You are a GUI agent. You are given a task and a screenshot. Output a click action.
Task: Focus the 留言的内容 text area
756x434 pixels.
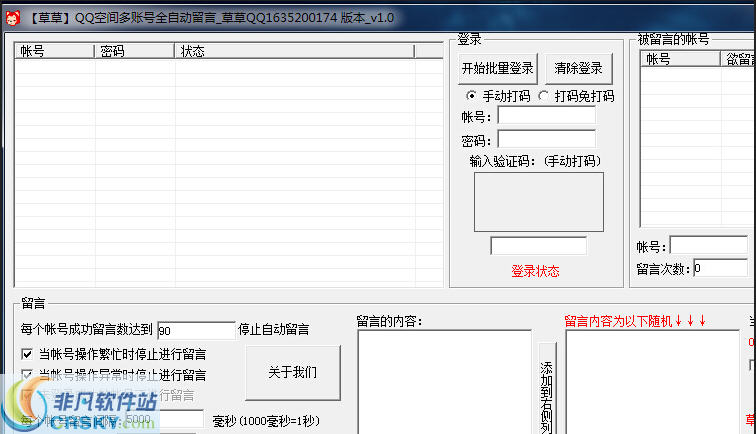point(445,382)
